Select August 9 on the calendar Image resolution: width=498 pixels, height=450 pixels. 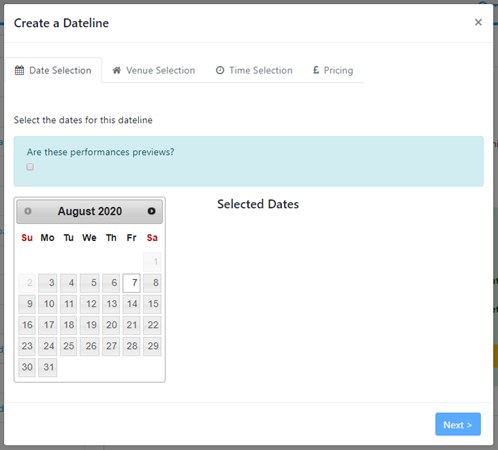click(27, 304)
